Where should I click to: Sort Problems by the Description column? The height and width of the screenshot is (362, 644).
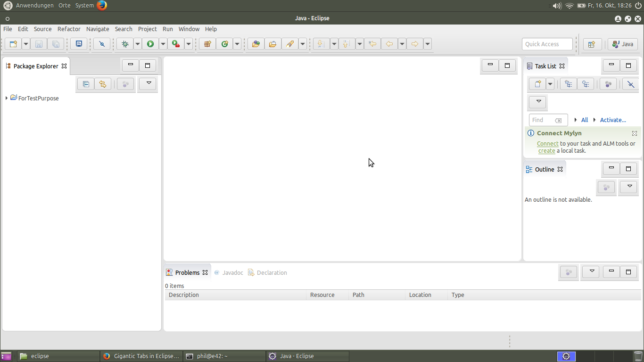236,295
